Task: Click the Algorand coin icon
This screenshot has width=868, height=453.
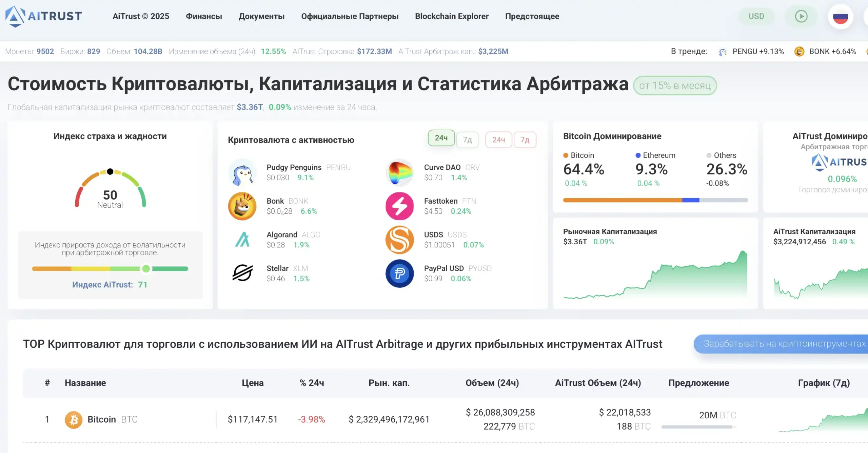Action: pos(242,240)
